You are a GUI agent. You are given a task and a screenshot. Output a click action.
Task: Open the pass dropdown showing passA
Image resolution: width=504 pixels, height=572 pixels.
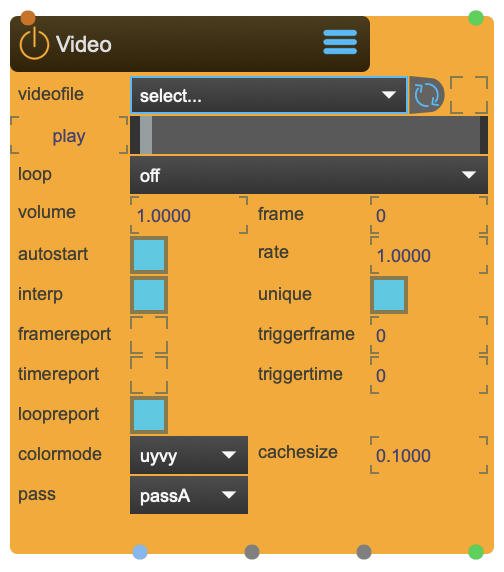coord(189,495)
